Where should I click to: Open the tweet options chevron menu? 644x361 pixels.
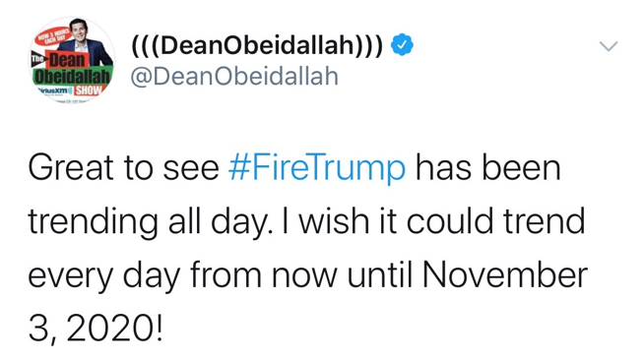[x=609, y=46]
